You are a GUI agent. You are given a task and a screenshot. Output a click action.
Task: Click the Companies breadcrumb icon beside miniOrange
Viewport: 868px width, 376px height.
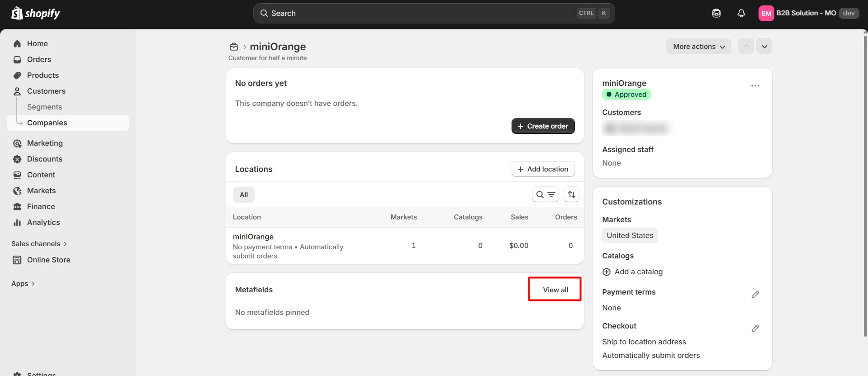(x=234, y=47)
